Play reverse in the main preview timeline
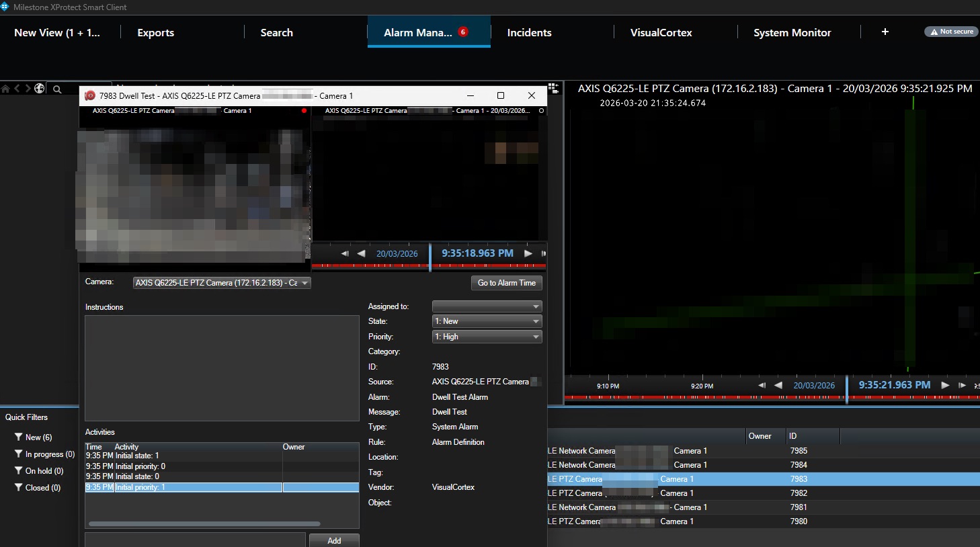Screen dimensions: 980x547 [x=778, y=385]
